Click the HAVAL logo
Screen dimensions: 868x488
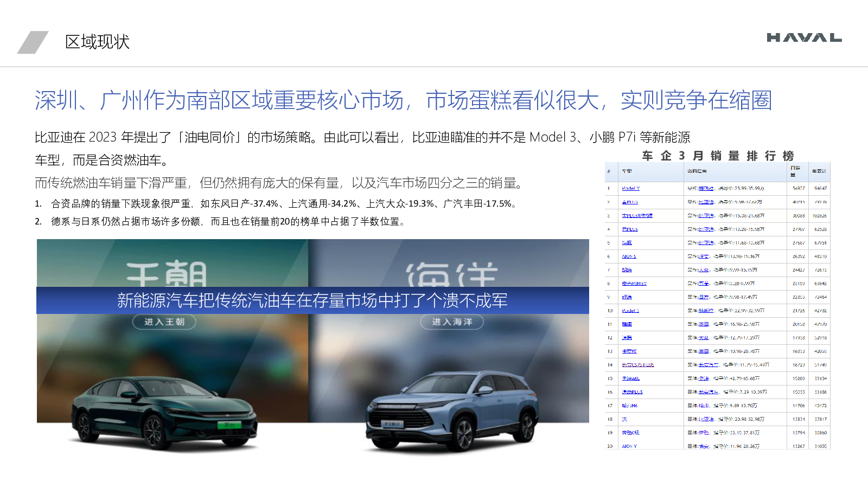804,37
